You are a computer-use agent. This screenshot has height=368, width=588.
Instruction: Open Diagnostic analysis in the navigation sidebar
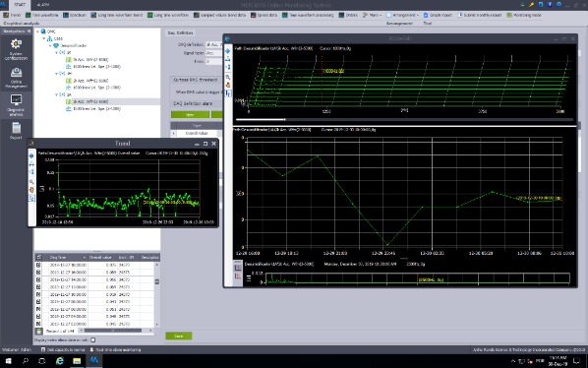16,105
